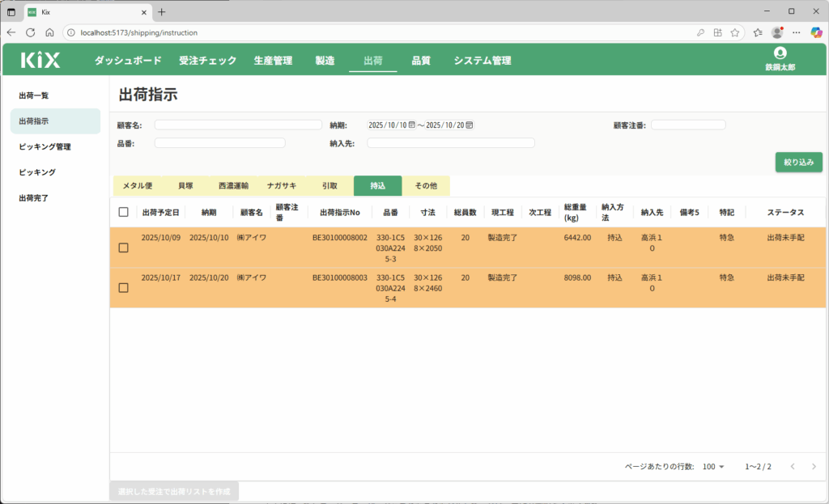Select the 西濃運輸 carrier tab
This screenshot has width=829, height=504.
click(233, 186)
